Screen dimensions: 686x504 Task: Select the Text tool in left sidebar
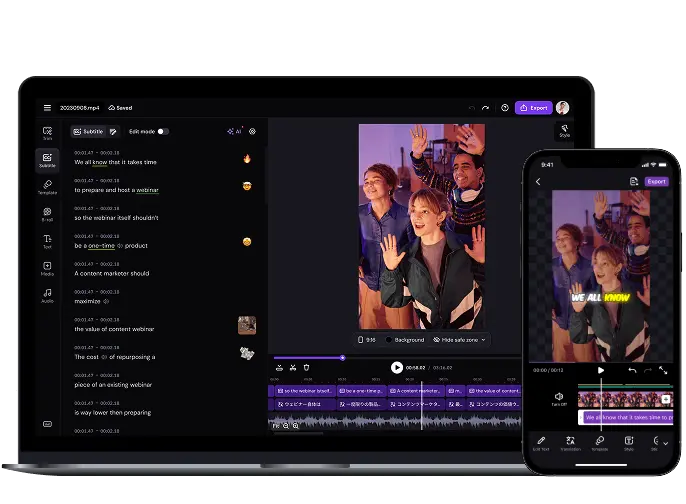pyautogui.click(x=47, y=241)
